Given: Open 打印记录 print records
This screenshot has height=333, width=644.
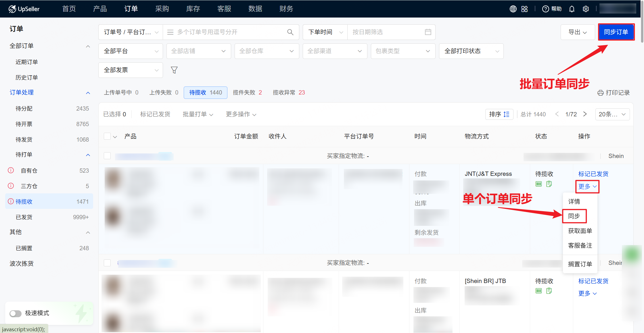Looking at the screenshot, I should (614, 93).
